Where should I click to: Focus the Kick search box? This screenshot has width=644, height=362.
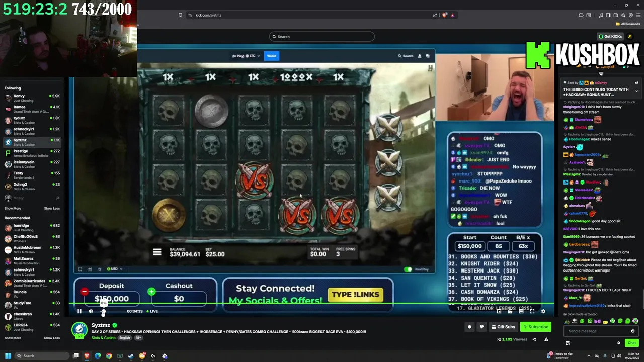click(322, 36)
